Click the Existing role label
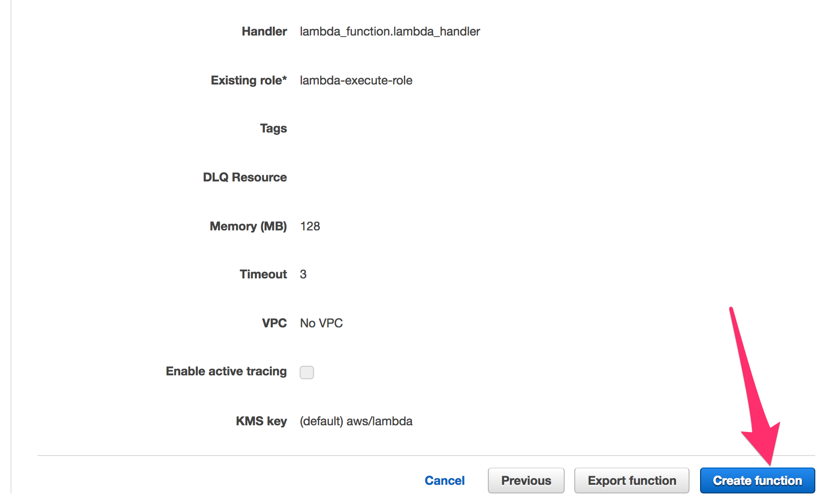The height and width of the screenshot is (504, 823). (248, 80)
